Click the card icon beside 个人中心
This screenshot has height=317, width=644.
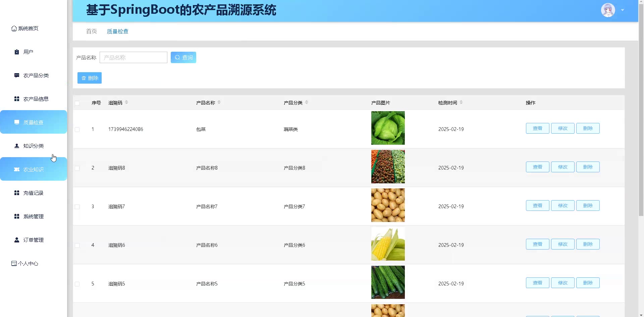click(x=14, y=264)
